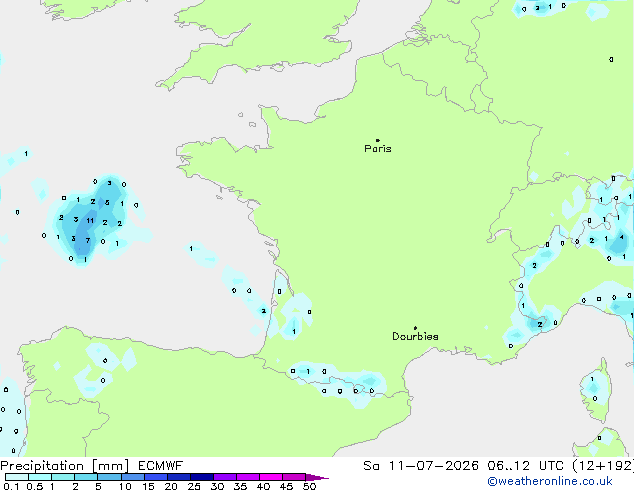Click the '(12+192)' forecast step text
The image size is (634, 490).
[603, 466]
